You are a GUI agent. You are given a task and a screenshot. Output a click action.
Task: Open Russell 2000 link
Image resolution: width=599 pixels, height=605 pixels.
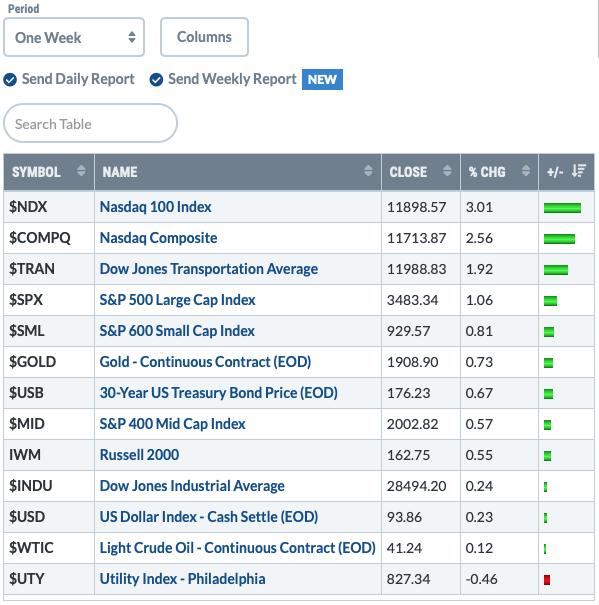tap(139, 455)
